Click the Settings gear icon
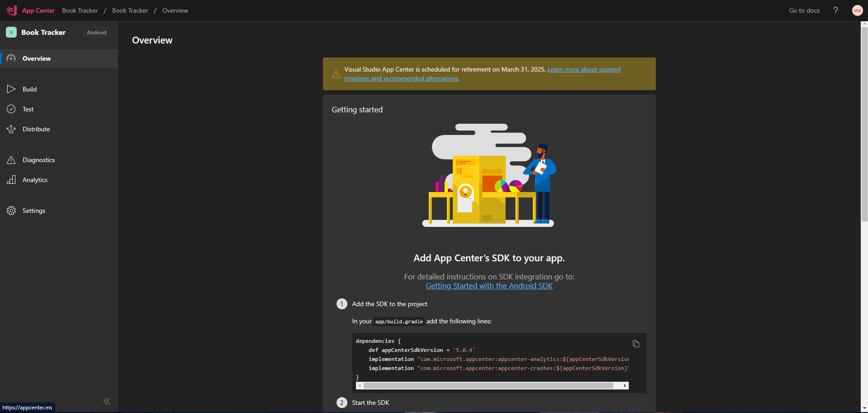 pyautogui.click(x=11, y=211)
